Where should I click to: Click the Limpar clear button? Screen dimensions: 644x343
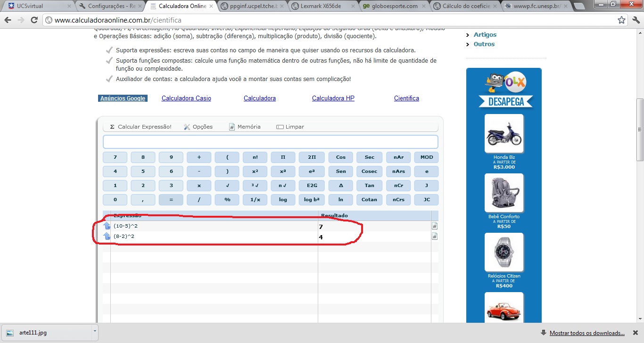[290, 127]
